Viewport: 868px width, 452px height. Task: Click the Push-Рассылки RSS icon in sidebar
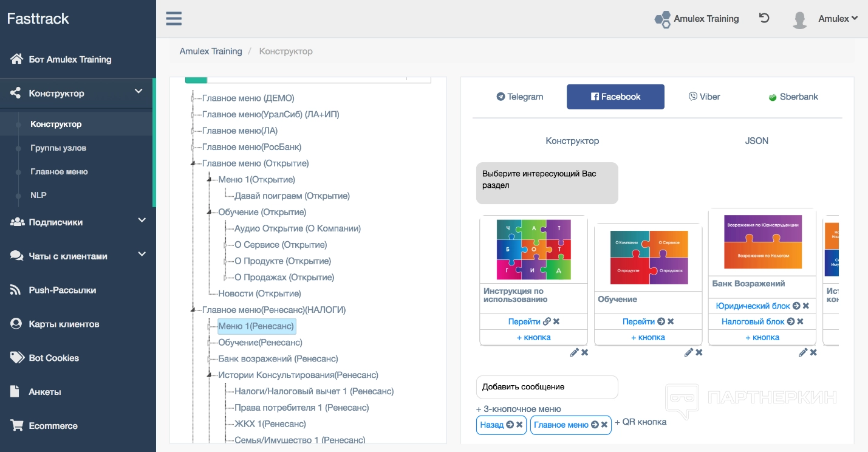16,290
